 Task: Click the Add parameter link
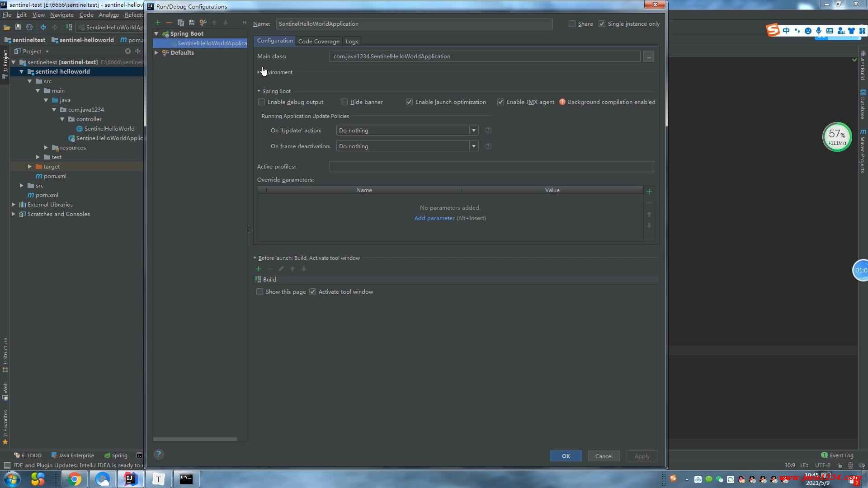pyautogui.click(x=434, y=218)
